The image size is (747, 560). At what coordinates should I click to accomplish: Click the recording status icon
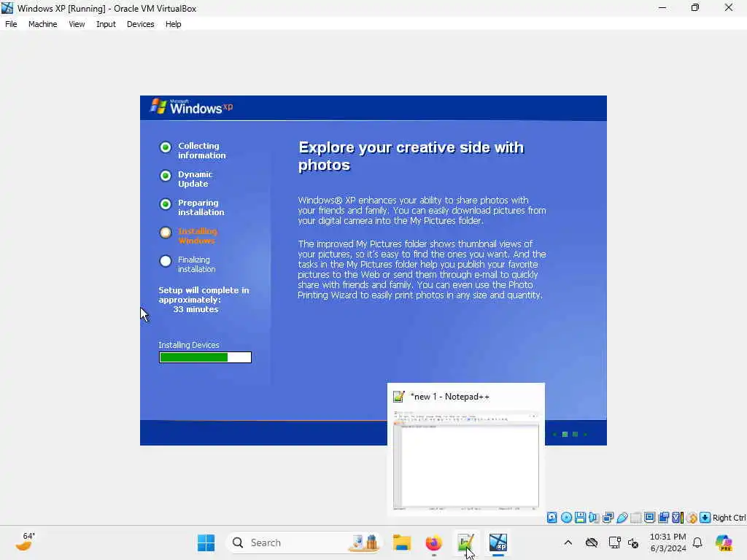click(663, 518)
